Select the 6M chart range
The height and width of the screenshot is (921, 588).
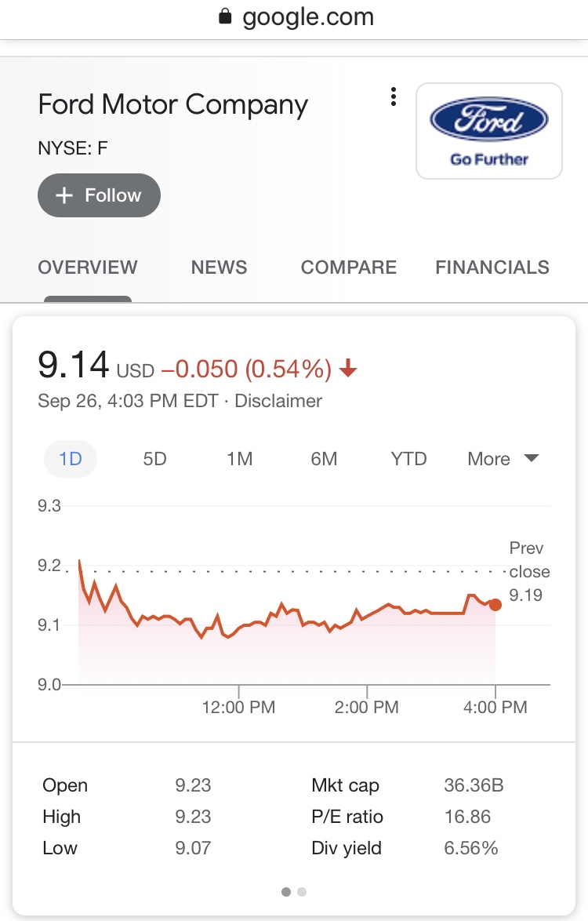[324, 459]
